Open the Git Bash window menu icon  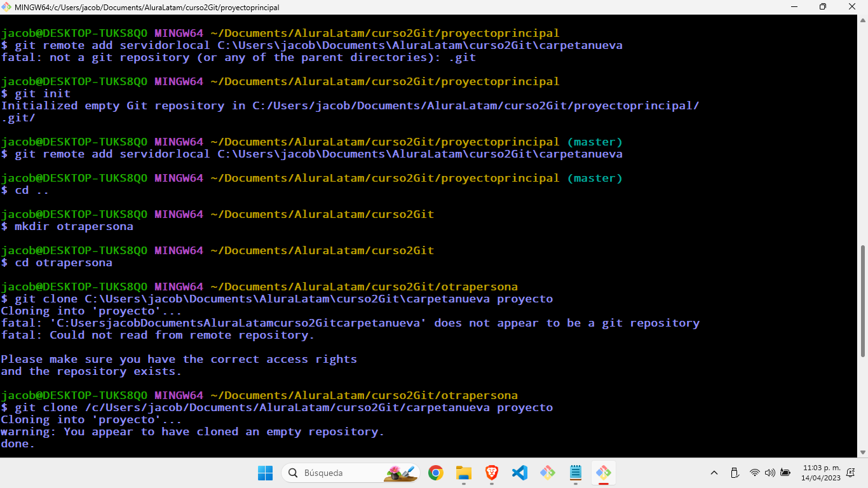tap(7, 7)
